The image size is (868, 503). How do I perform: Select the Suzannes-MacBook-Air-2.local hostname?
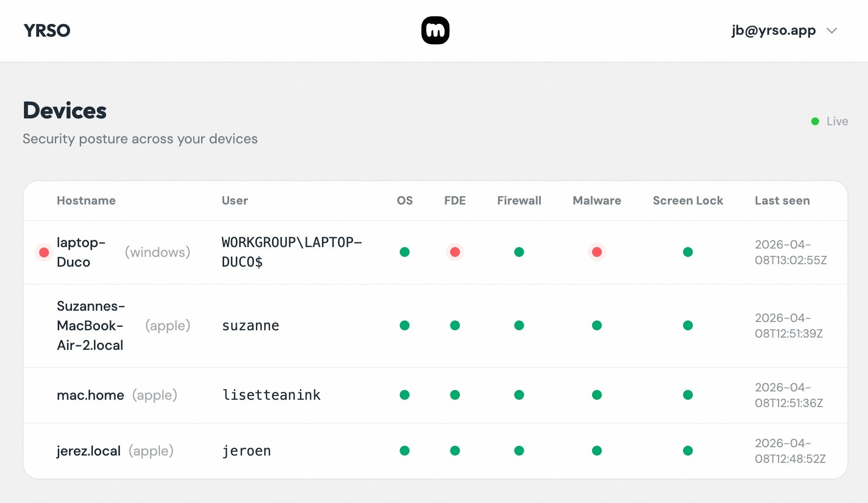[x=91, y=326]
